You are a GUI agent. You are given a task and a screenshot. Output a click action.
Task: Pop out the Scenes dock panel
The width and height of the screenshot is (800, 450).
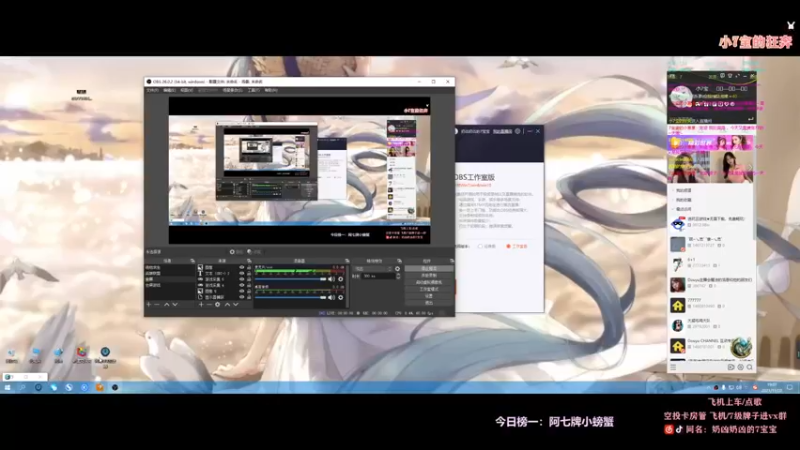[192, 261]
